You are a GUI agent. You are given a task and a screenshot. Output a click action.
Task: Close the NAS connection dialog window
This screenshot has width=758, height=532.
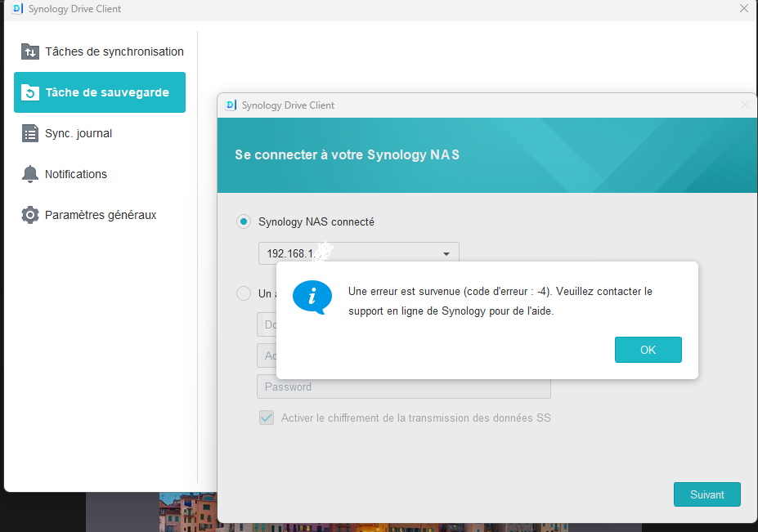(745, 105)
